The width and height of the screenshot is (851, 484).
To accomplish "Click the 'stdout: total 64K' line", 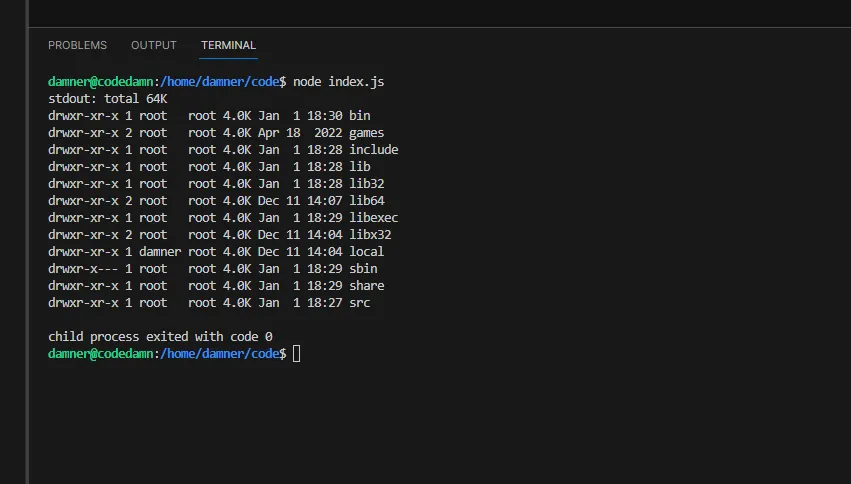I will click(107, 99).
